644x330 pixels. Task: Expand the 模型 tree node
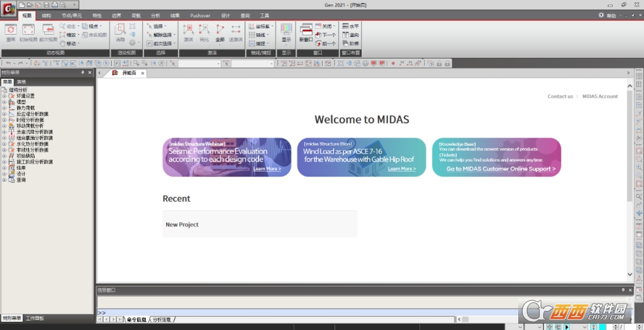tap(4, 102)
